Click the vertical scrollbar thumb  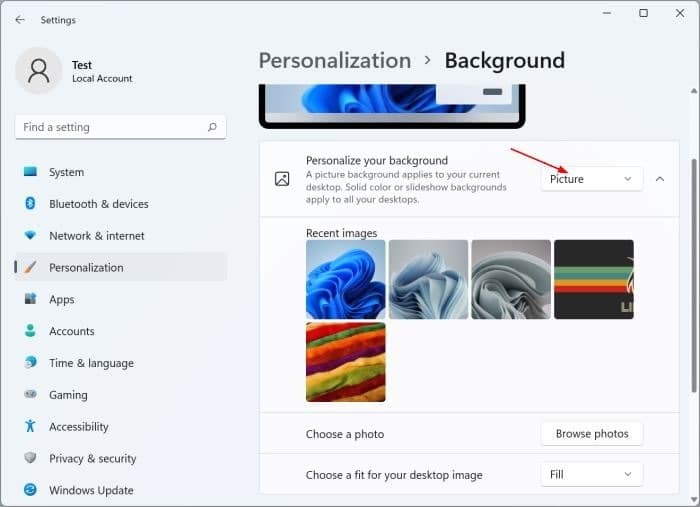(694, 275)
